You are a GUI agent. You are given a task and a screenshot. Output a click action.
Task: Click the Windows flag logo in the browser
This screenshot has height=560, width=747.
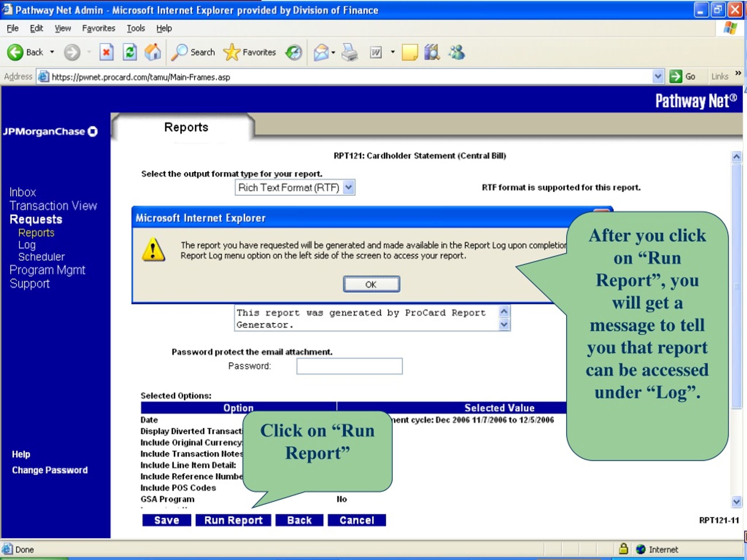[730, 28]
